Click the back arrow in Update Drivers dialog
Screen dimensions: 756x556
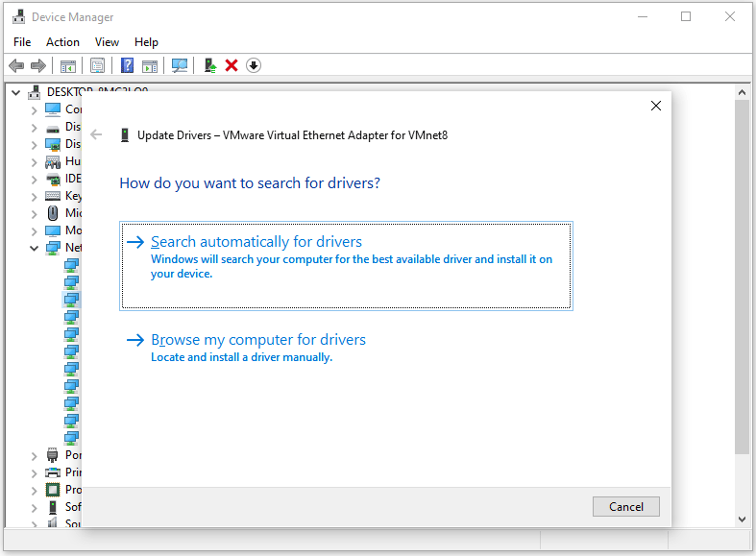coord(96,135)
